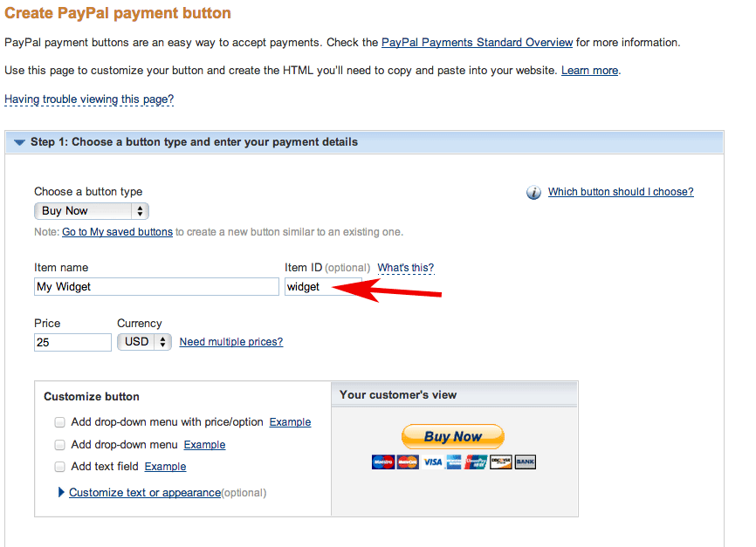Click the info icon beside button help link
This screenshot has height=547, width=756.
point(533,192)
